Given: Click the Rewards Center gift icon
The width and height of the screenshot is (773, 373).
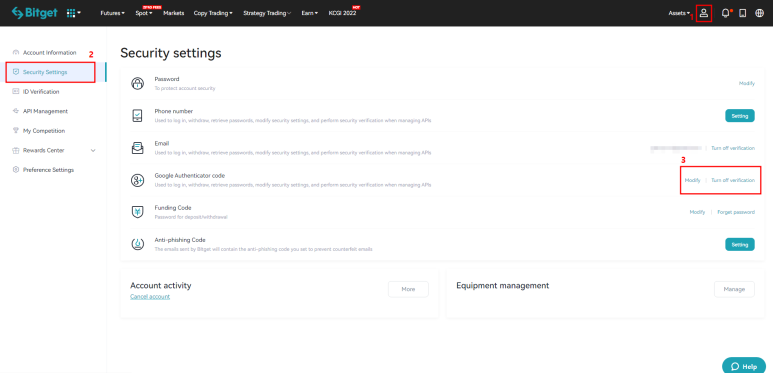Looking at the screenshot, I should pos(16,150).
